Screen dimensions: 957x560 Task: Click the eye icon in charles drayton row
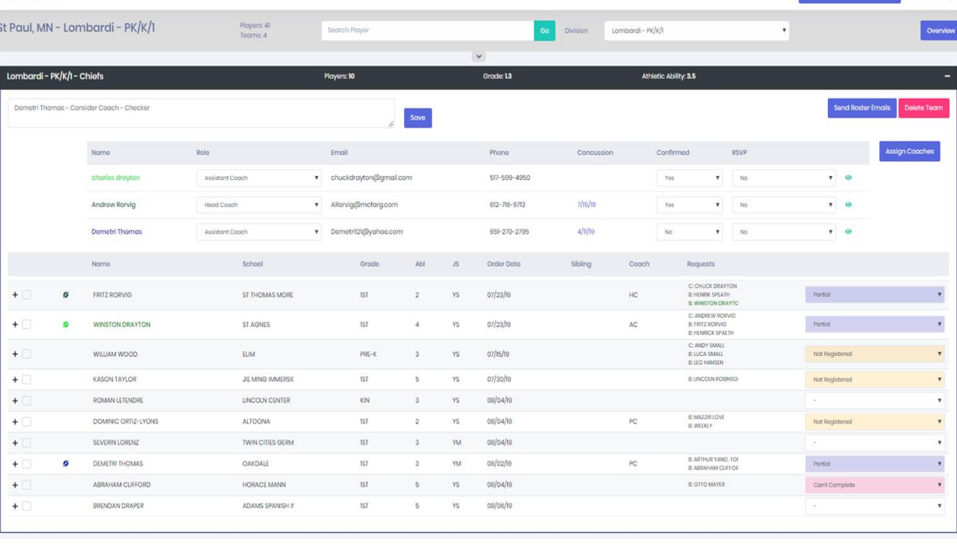tap(848, 178)
